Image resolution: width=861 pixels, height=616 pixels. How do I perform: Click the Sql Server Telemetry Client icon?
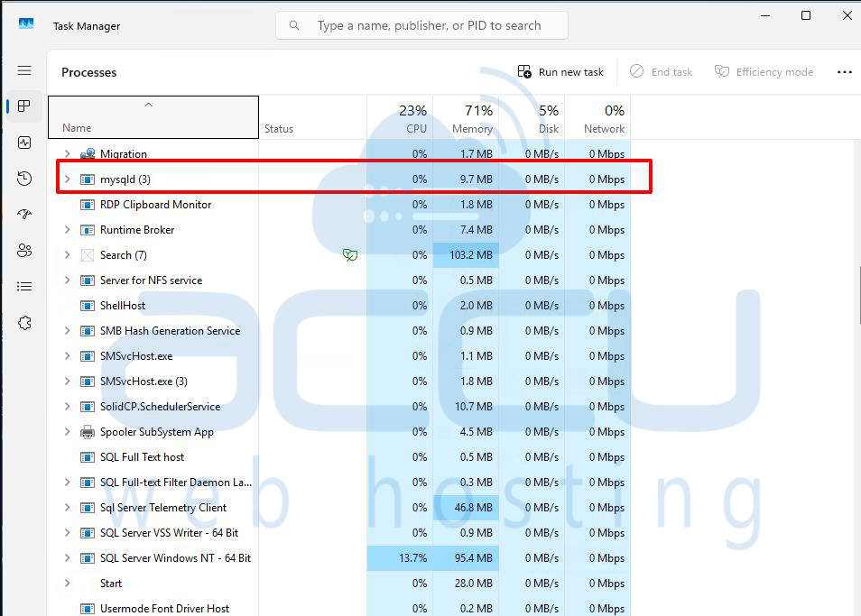[88, 508]
